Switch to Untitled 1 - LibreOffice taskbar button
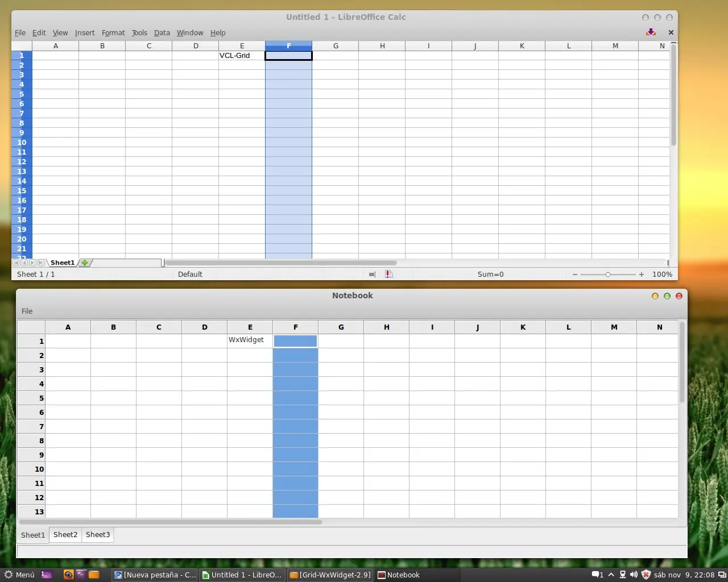The height and width of the screenshot is (582, 728). (242, 575)
